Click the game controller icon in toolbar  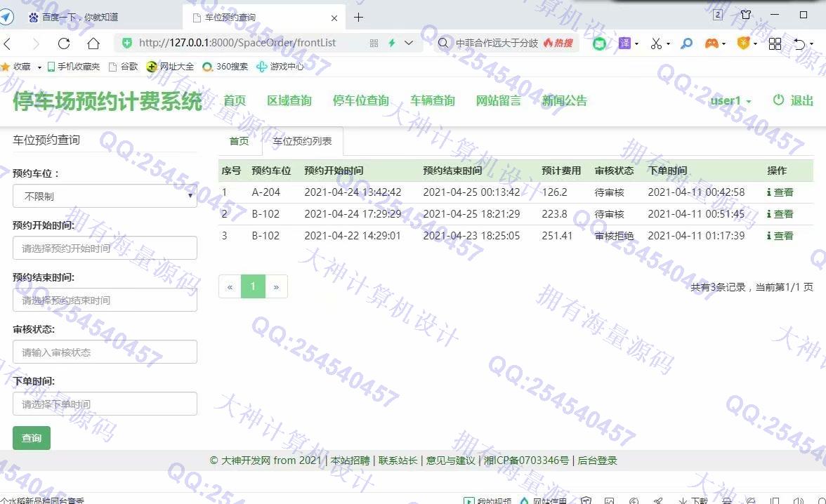pos(712,44)
